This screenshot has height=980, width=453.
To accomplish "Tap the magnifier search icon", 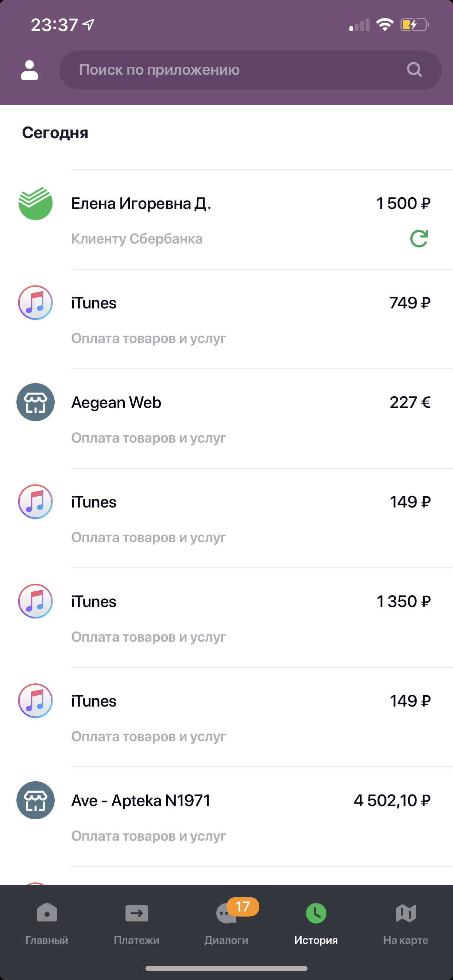I will click(414, 70).
